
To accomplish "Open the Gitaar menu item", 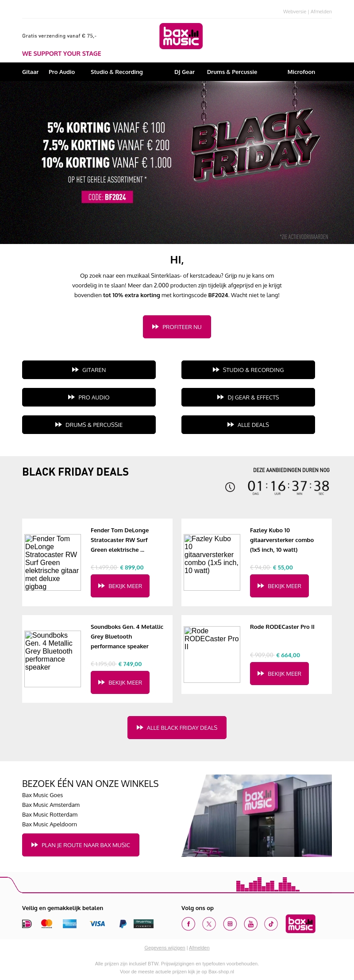I will (30, 72).
